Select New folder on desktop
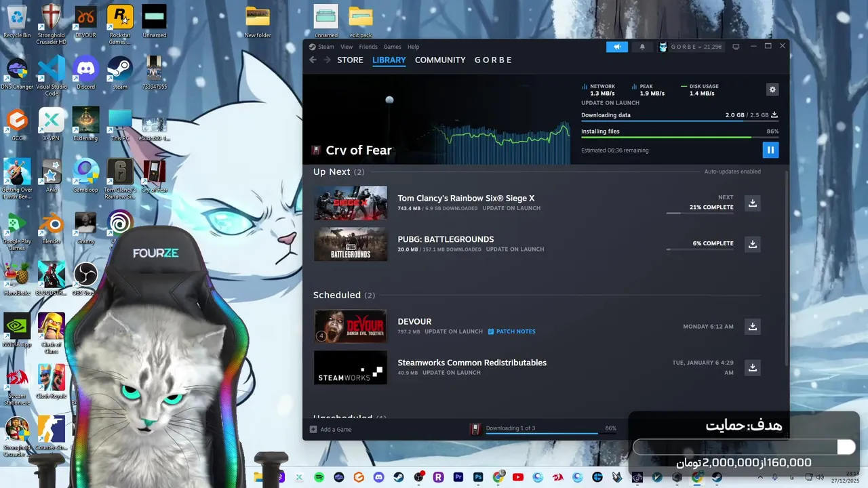 coord(258,21)
